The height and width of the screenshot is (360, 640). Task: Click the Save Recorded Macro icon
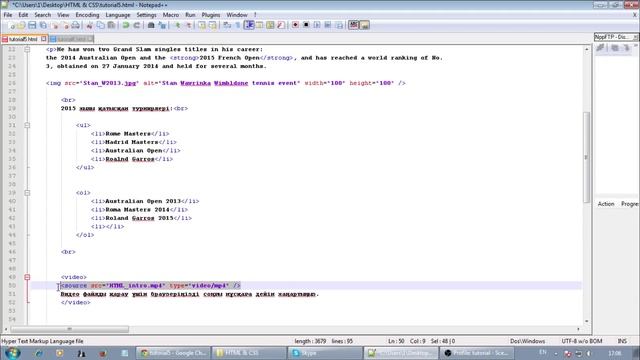pos(339,25)
